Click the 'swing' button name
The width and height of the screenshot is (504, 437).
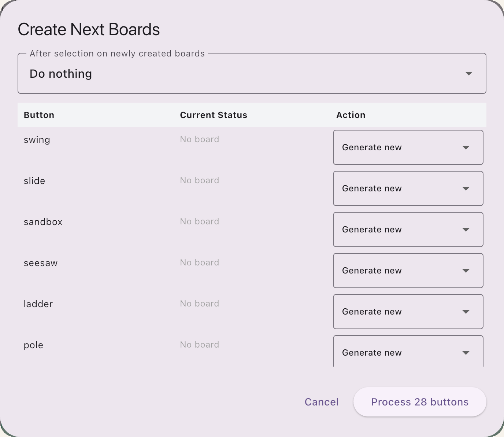coord(37,140)
